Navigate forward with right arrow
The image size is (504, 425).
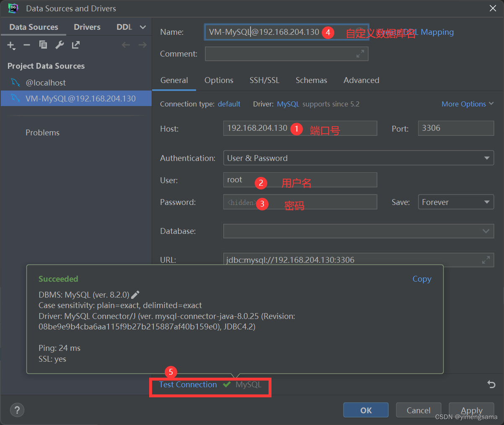point(142,45)
